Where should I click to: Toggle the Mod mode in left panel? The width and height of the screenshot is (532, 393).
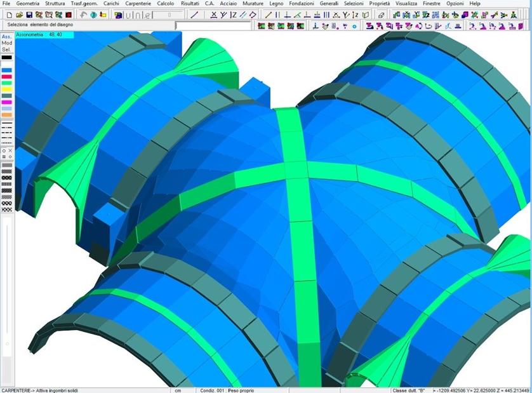7,43
